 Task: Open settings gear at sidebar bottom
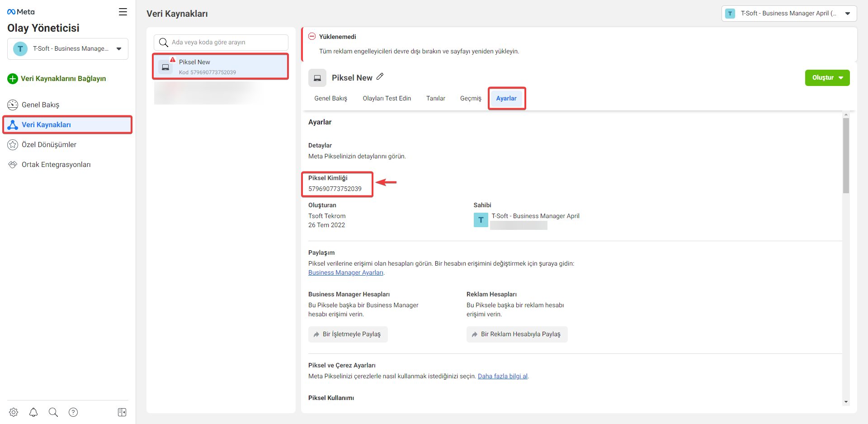(x=14, y=412)
